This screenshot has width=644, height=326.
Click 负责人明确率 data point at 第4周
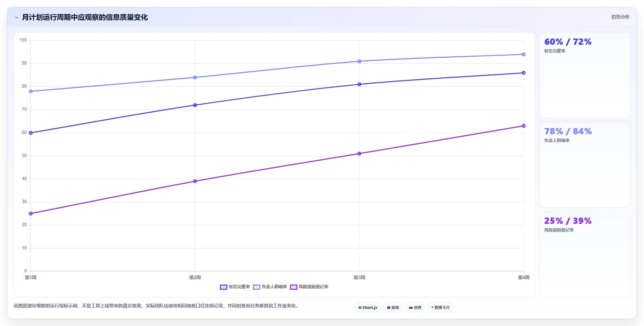click(x=524, y=54)
